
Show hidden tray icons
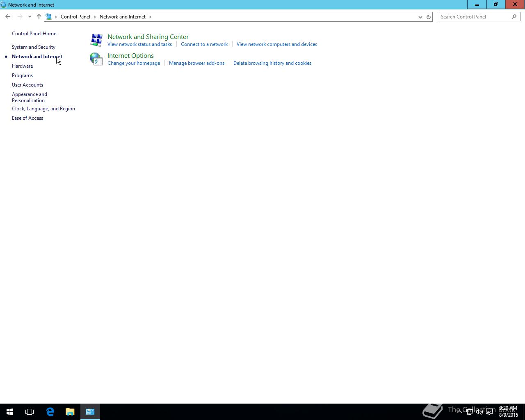tap(460, 412)
